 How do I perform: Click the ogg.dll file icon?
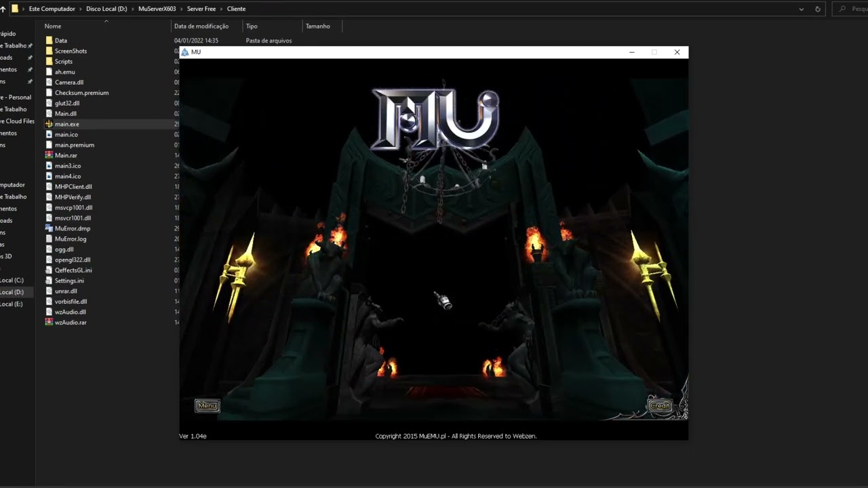(49, 249)
